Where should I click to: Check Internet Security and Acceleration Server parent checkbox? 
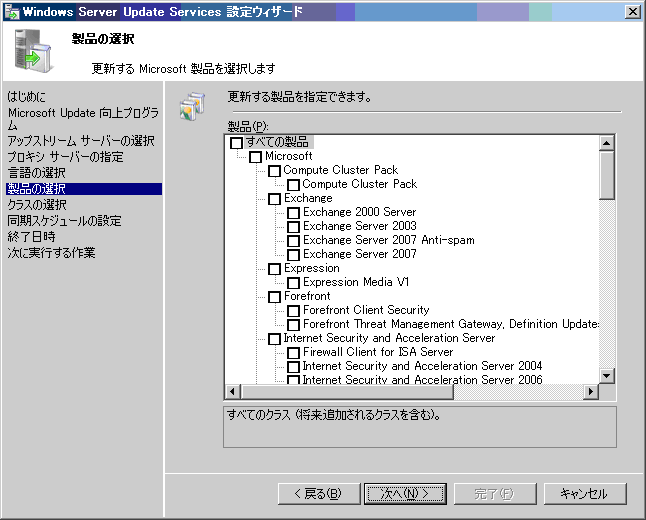coord(274,339)
